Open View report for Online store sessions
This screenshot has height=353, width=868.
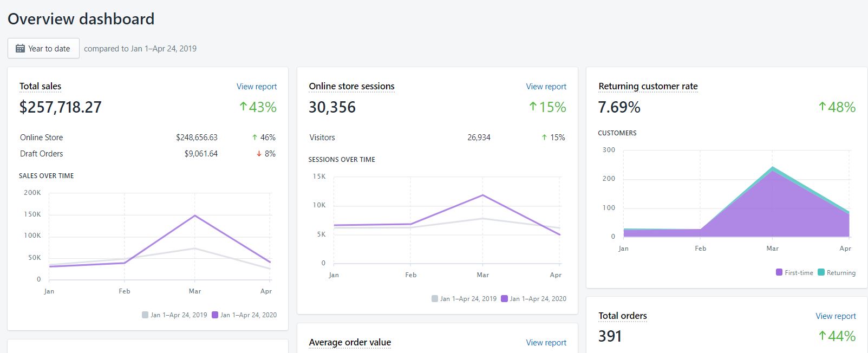pyautogui.click(x=546, y=87)
